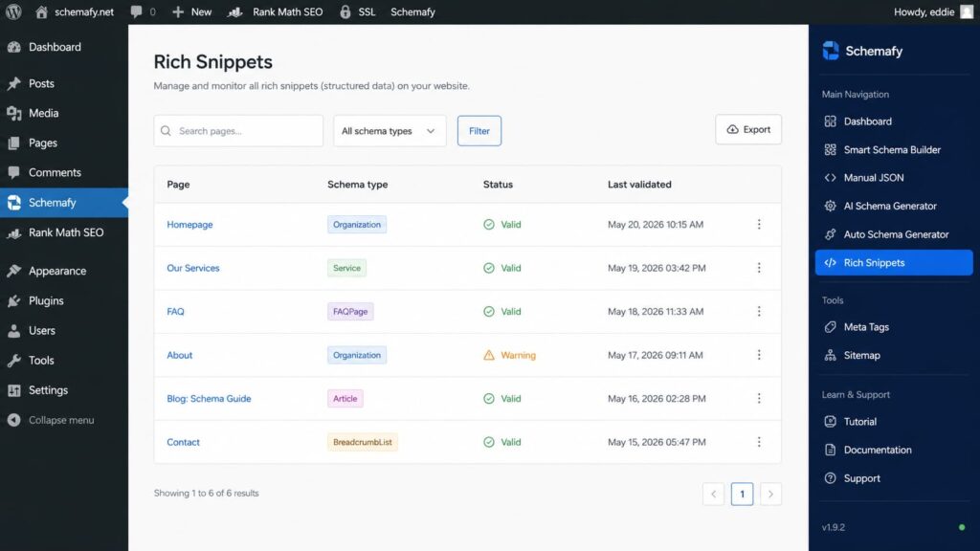Open Meta Tags tool

[x=894, y=327]
